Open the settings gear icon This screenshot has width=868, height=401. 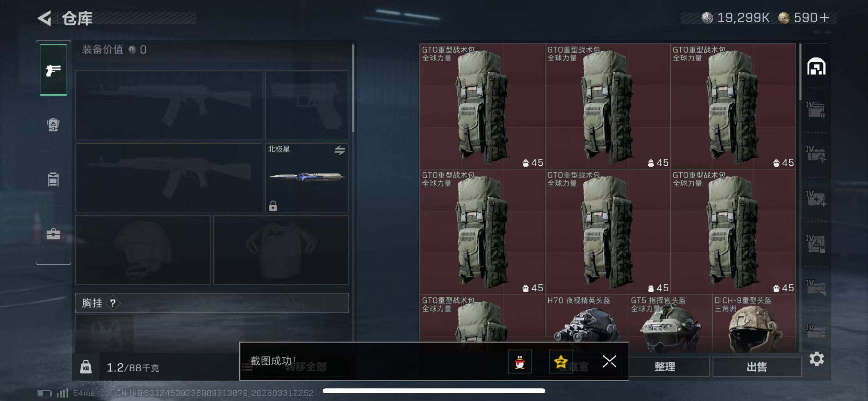click(816, 359)
